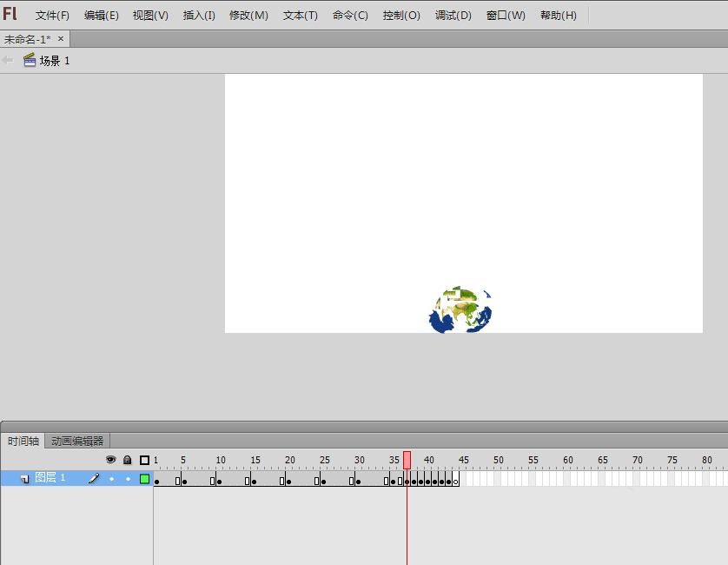Toggle show all layers as outlines icon
Screen dimensions: 728x565
pyautogui.click(x=144, y=460)
